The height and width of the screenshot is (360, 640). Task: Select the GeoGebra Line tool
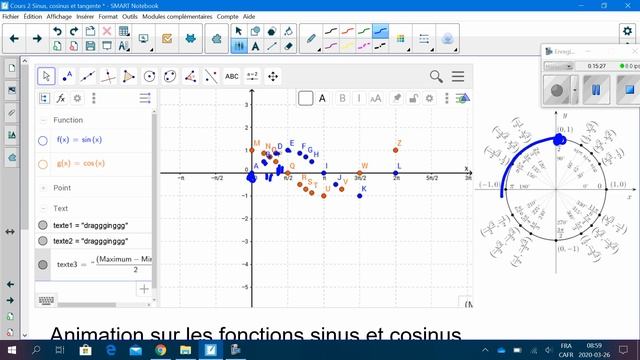coord(87,76)
